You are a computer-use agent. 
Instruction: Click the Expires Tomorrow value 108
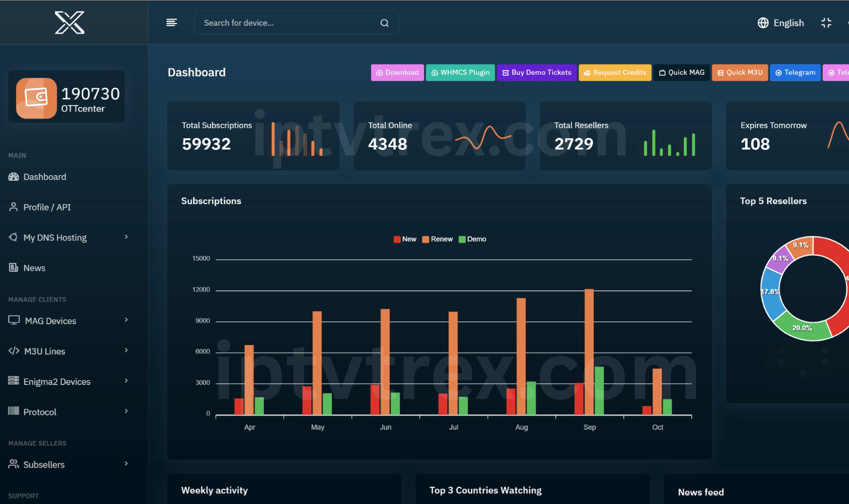pyautogui.click(x=755, y=144)
